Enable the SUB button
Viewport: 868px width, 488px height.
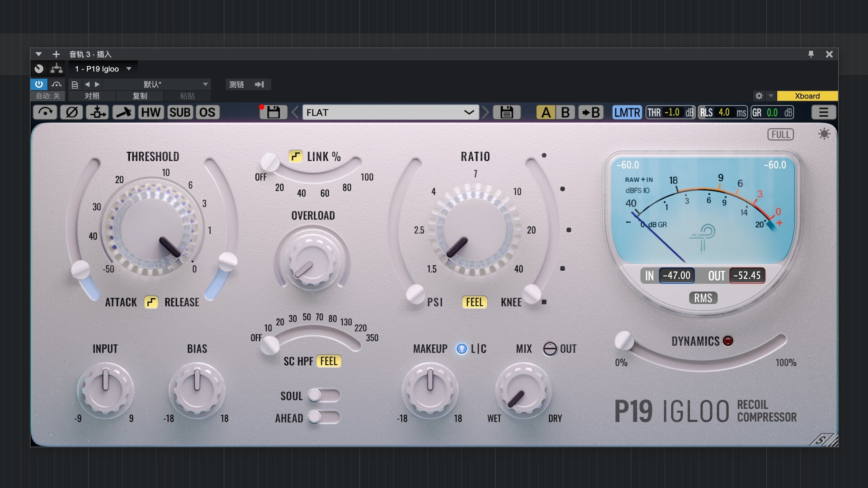(x=179, y=112)
